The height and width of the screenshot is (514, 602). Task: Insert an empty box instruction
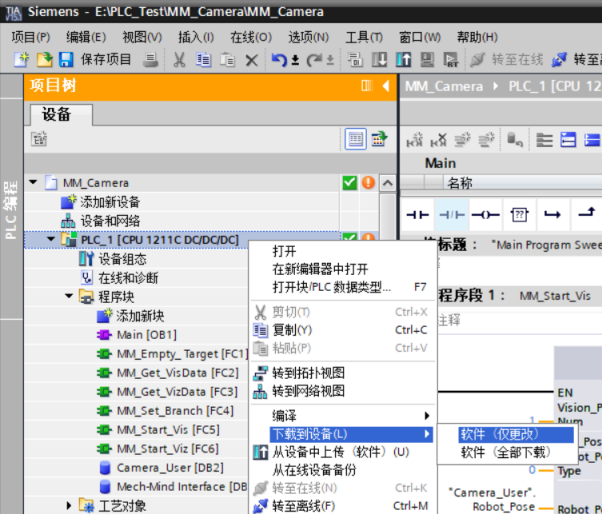click(519, 214)
